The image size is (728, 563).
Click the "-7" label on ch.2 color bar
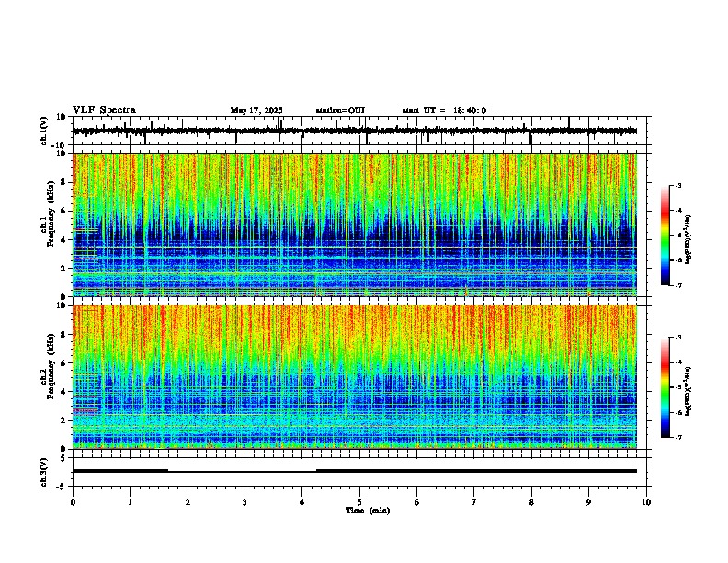678,437
